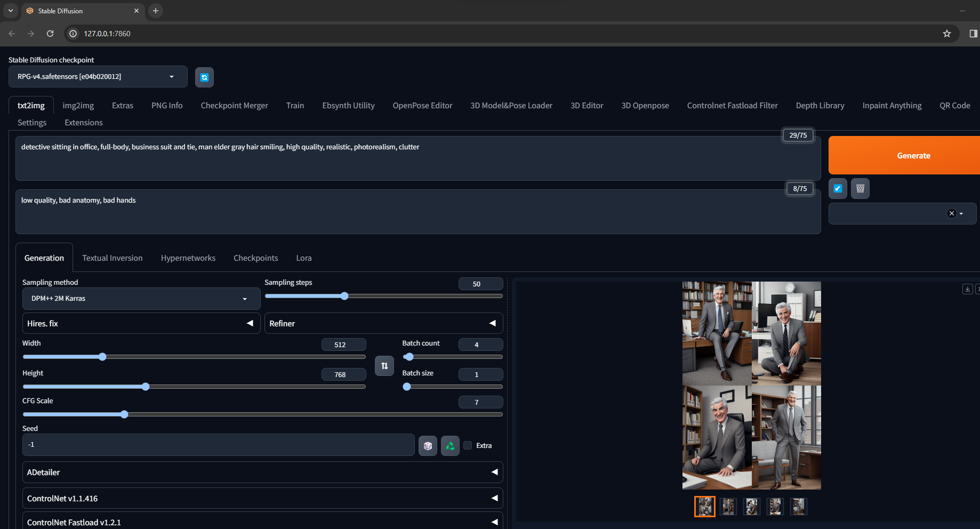
Task: Click into the negative prompt text box
Action: coord(418,212)
